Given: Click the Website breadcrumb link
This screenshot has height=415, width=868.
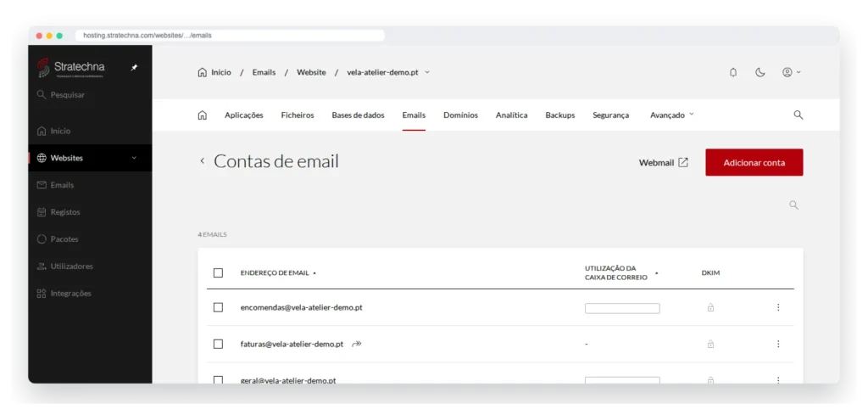Looking at the screenshot, I should pos(311,73).
